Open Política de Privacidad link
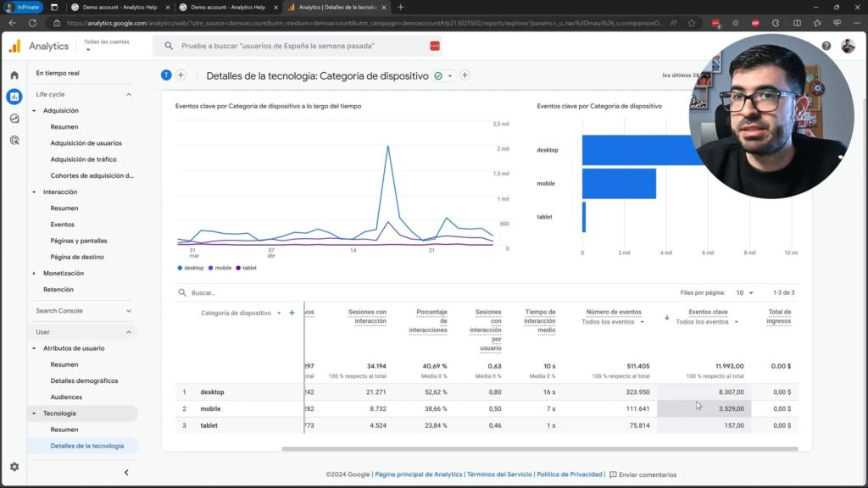 click(x=569, y=474)
